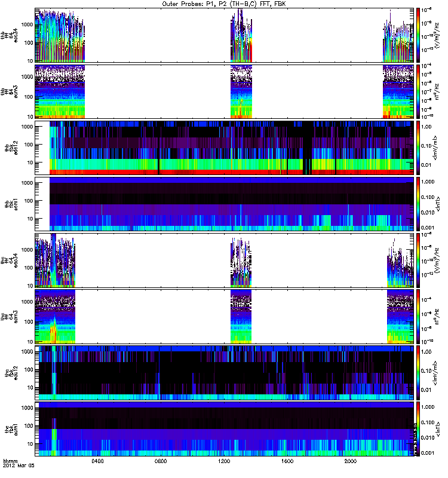Click the "hhmm" axis unit label
The width and height of the screenshot is (448, 478).
(10, 461)
